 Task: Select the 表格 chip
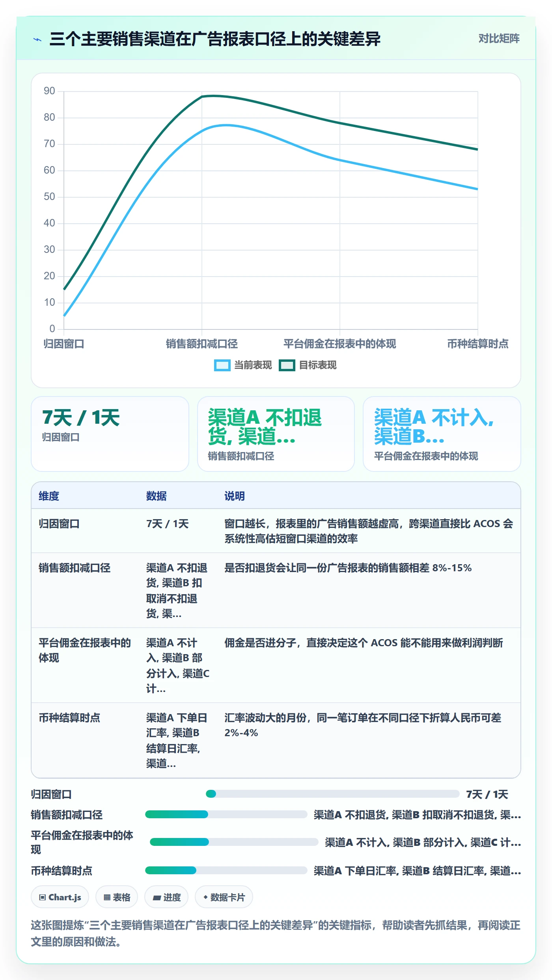click(x=117, y=897)
